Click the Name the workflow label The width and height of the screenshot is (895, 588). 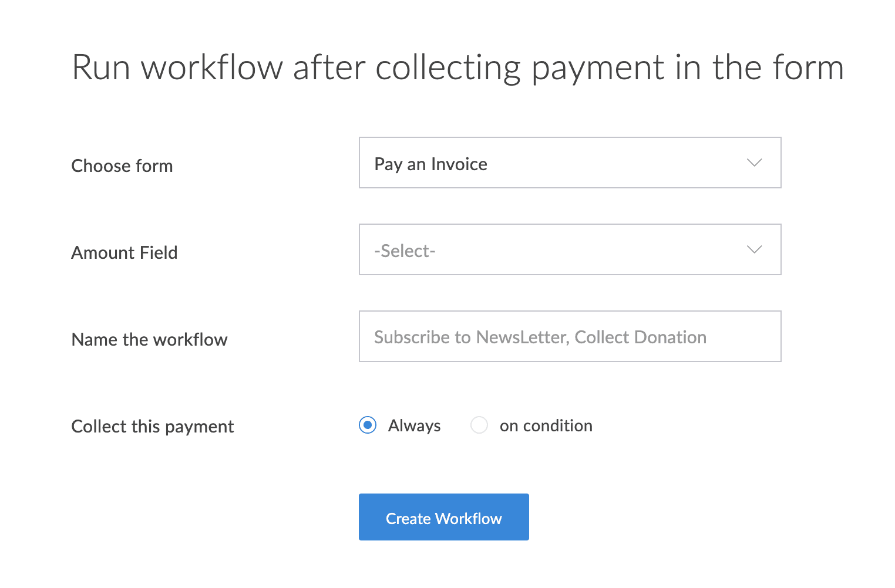tap(149, 340)
